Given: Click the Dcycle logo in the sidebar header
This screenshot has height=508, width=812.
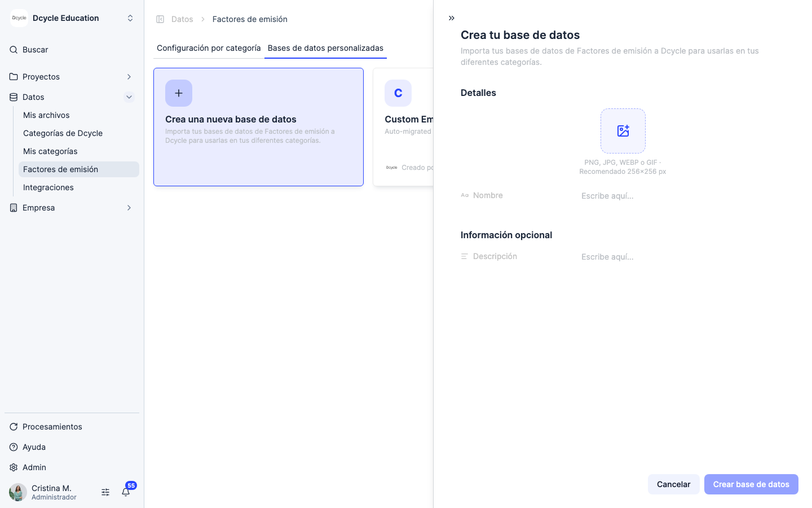Looking at the screenshot, I should [x=19, y=18].
